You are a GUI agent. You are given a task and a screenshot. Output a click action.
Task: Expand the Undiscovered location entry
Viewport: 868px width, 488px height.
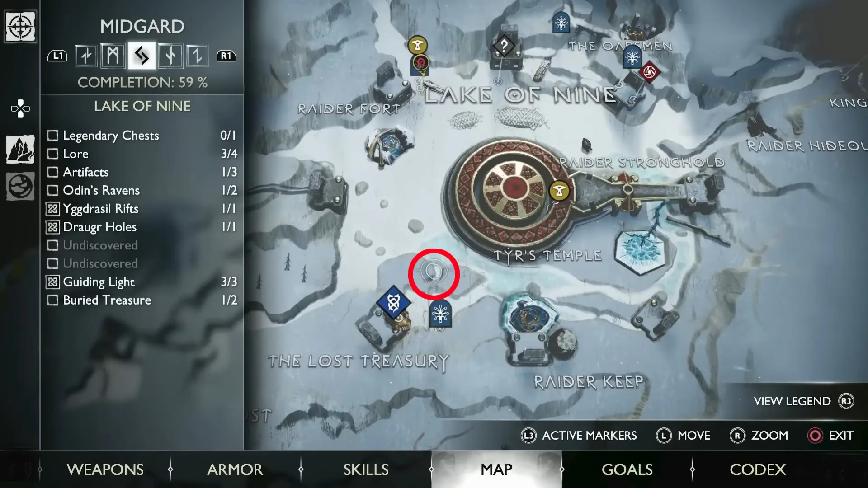click(x=99, y=245)
